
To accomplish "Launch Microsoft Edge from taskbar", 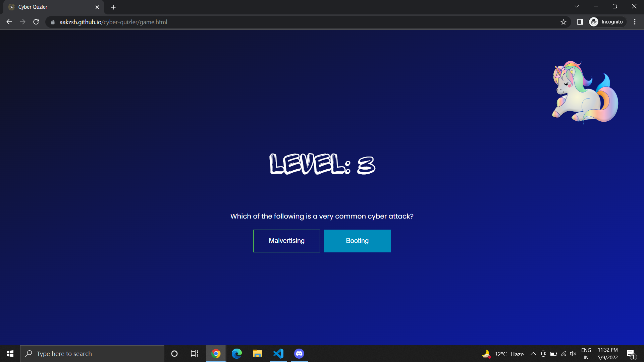I will pyautogui.click(x=237, y=354).
